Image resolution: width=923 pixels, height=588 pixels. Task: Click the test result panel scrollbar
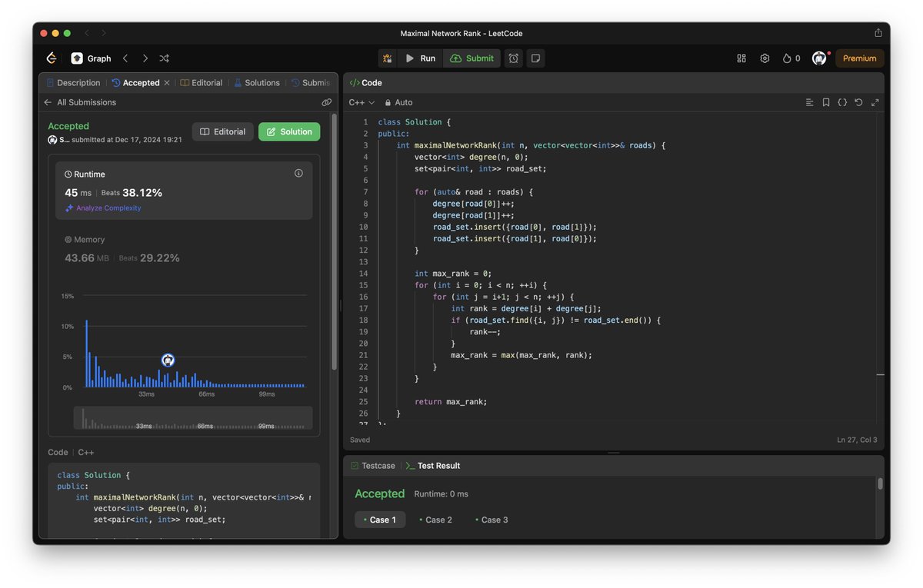point(880,483)
